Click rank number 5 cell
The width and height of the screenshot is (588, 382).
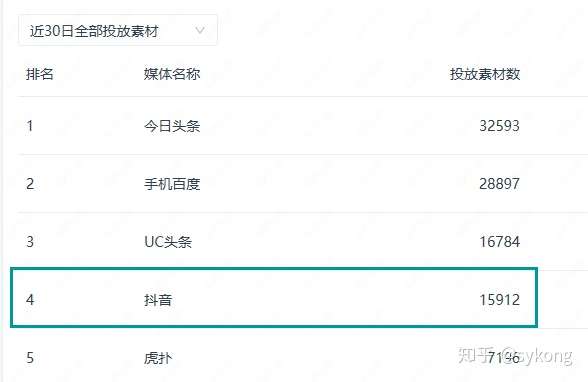point(30,358)
